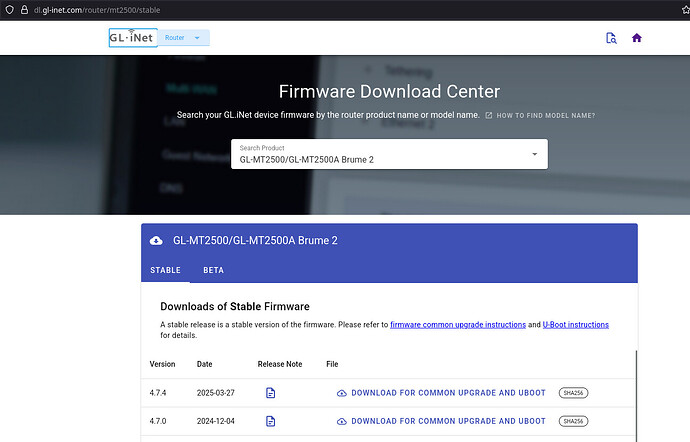
Task: Click the padlock site security icon
Action: (x=25, y=10)
